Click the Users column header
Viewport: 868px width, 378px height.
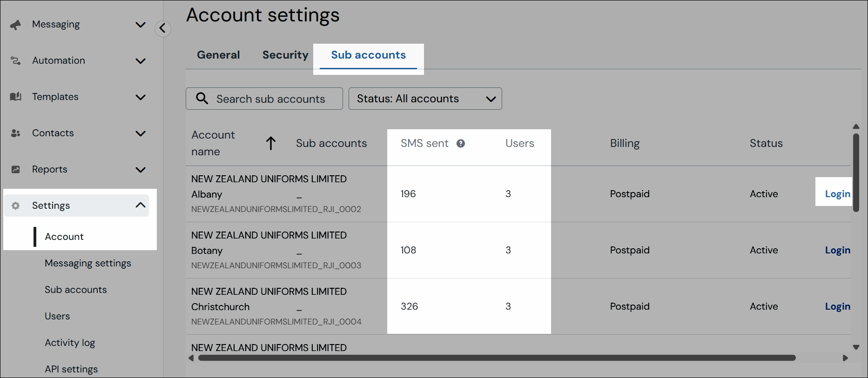point(520,143)
